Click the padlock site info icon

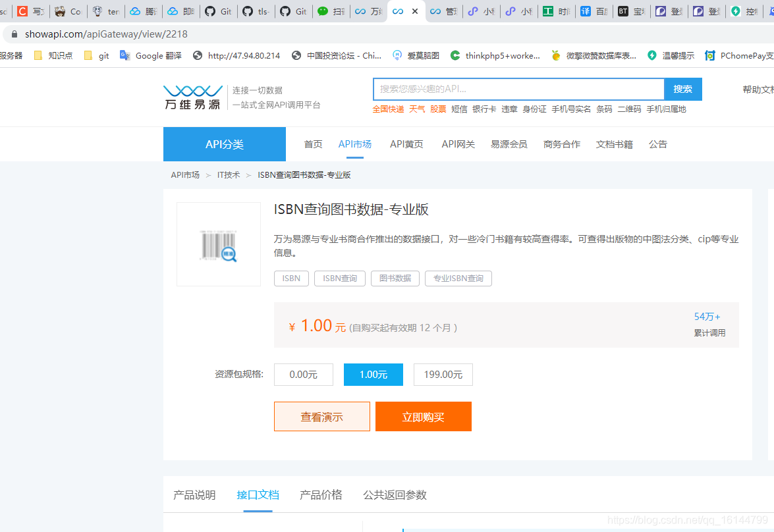click(14, 34)
